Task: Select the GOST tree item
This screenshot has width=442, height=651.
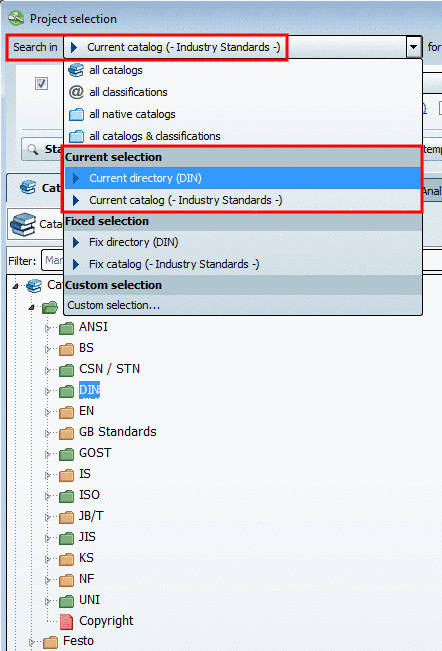Action: (95, 453)
